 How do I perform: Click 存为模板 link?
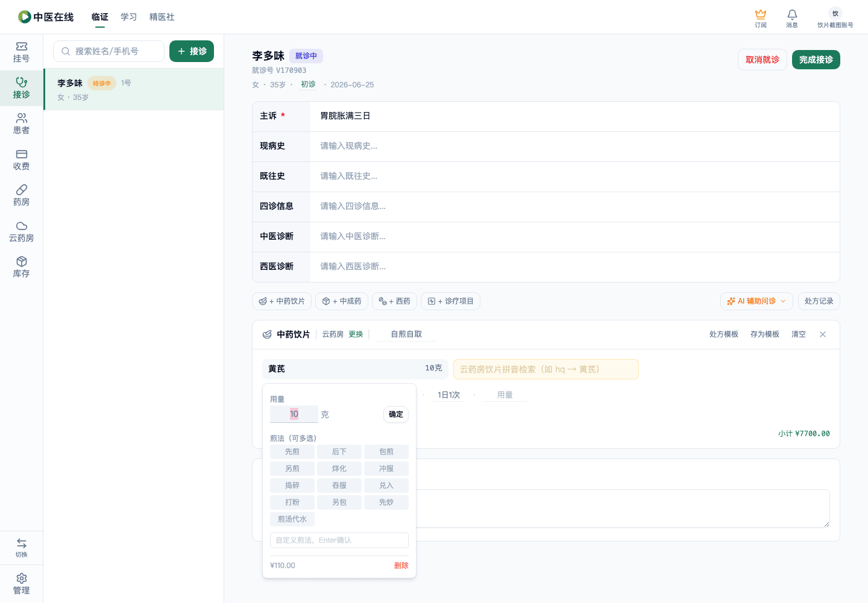tap(765, 334)
